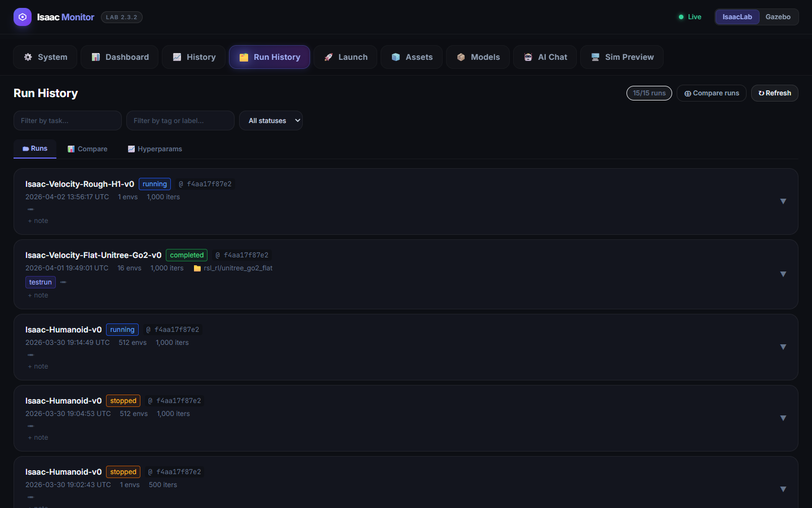
Task: Add note to Unitree-Go2 run
Action: coord(38,295)
